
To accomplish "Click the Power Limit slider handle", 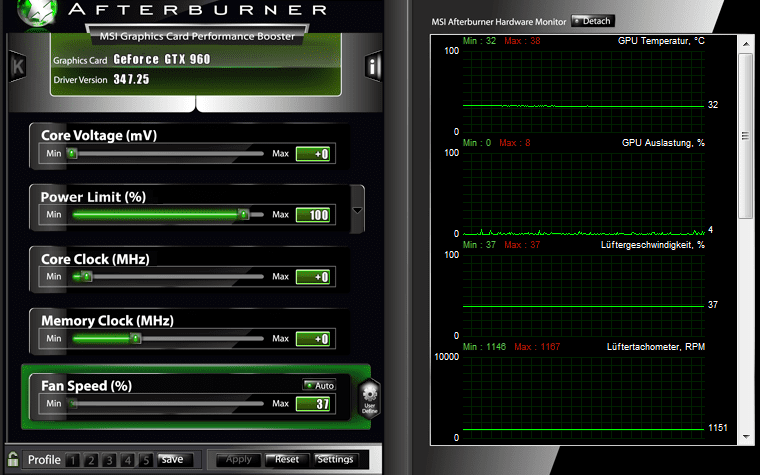I will 244,214.
